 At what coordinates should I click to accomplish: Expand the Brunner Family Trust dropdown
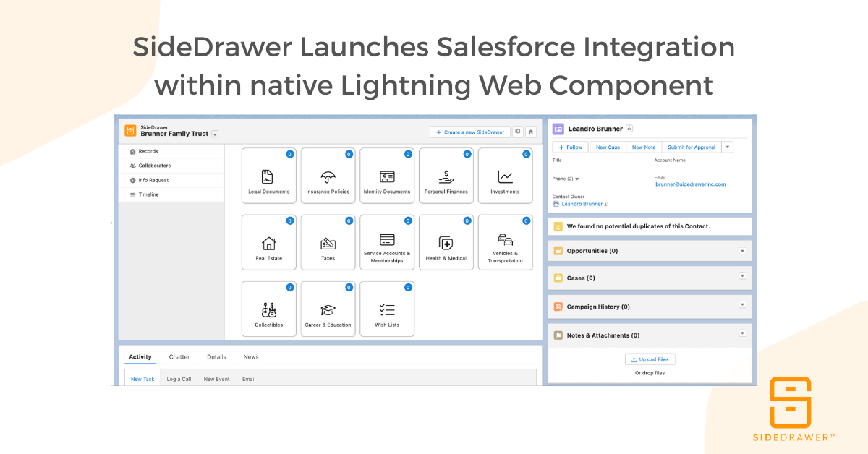[x=215, y=134]
